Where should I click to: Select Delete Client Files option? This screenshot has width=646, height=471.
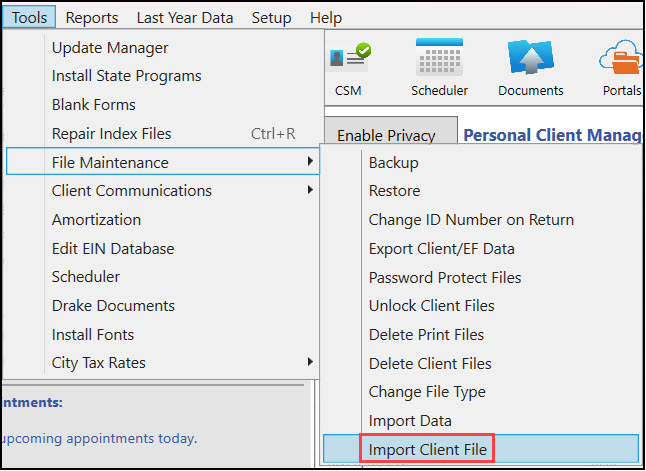point(430,364)
